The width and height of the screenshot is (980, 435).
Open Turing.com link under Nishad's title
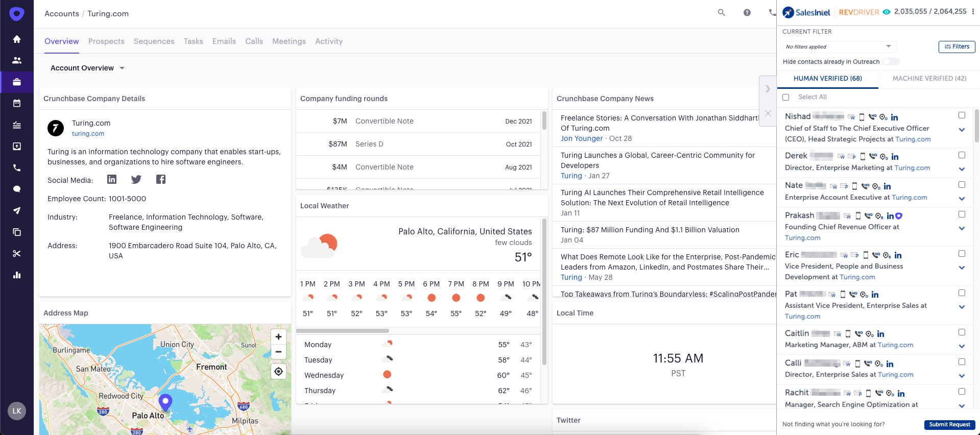[913, 139]
